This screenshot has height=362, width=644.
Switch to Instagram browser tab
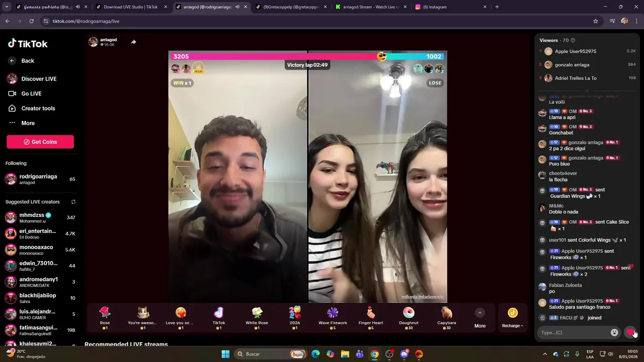point(451,7)
